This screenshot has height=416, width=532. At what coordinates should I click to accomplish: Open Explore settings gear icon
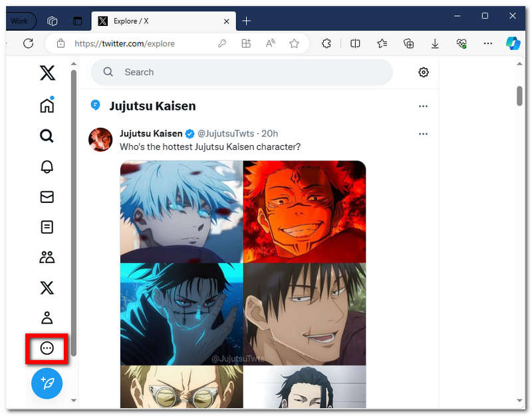pos(424,73)
